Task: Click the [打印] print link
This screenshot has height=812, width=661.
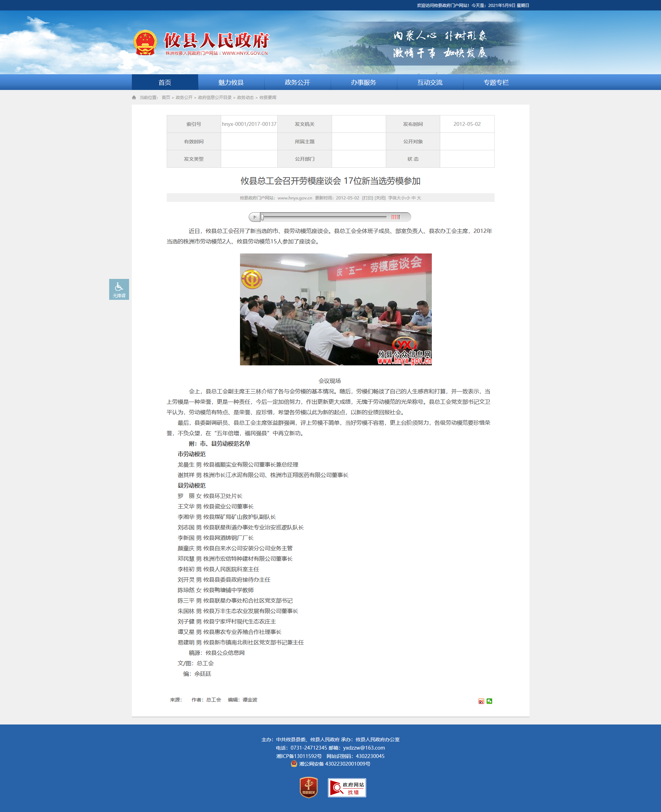Action: (x=367, y=198)
